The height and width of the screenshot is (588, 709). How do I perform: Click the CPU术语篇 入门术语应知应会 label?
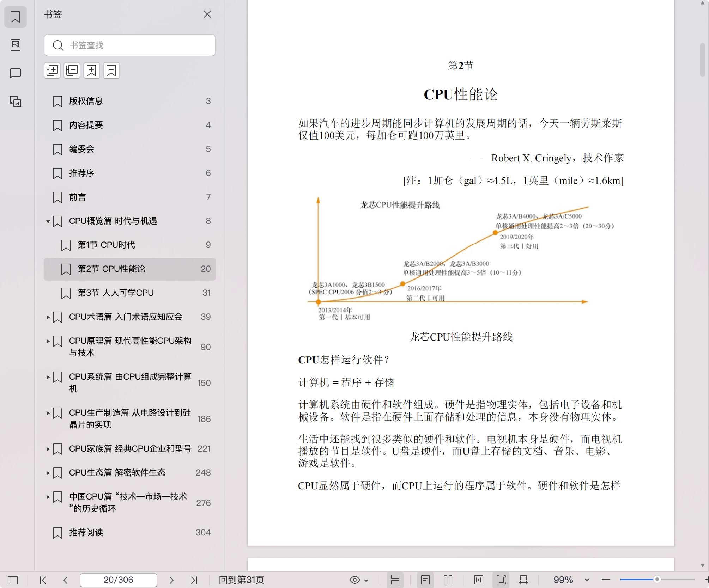pos(126,317)
